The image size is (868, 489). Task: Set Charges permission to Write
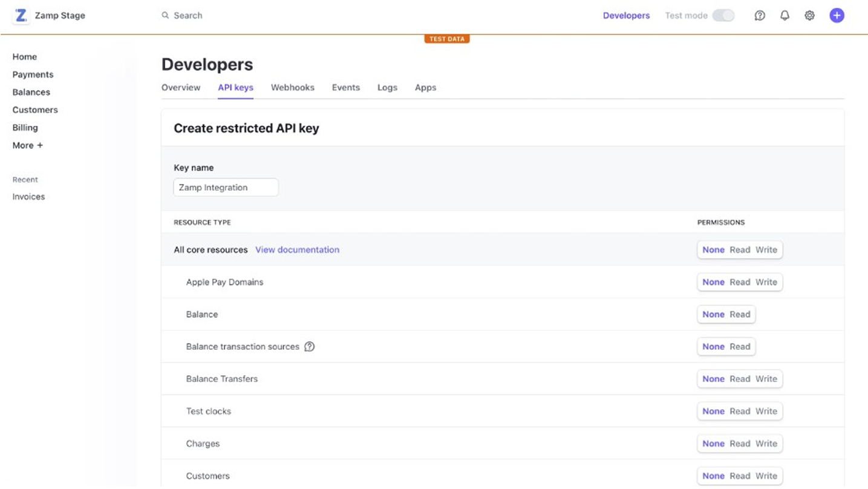(766, 444)
